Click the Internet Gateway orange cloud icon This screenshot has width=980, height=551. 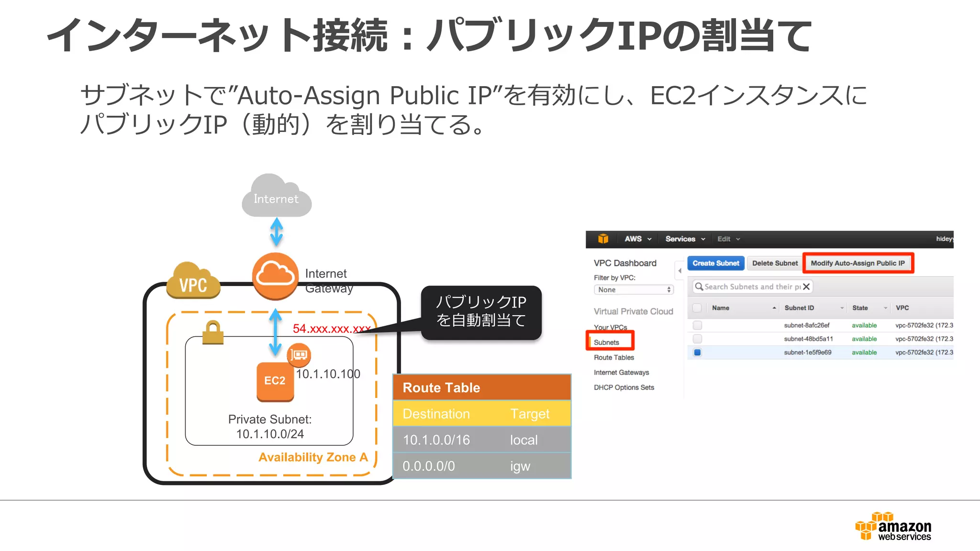pos(275,276)
